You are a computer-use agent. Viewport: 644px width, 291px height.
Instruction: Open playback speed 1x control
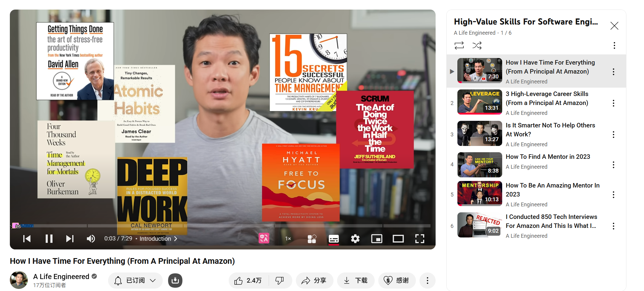coord(288,239)
